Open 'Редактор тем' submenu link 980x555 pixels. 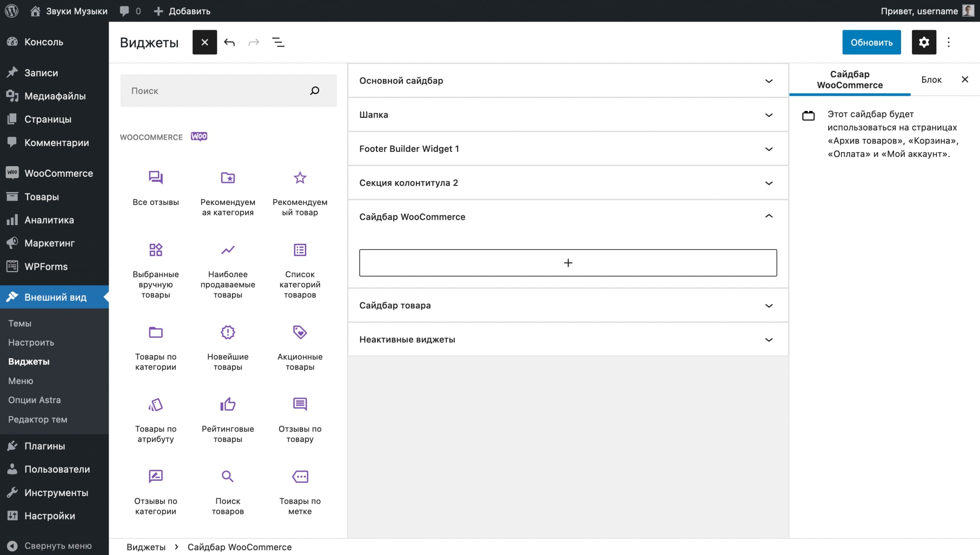click(x=38, y=419)
